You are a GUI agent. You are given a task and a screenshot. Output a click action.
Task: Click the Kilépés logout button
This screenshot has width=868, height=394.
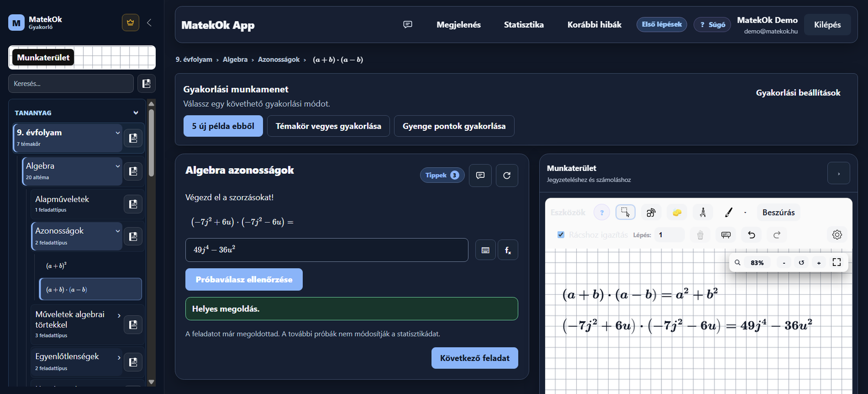[x=827, y=24]
